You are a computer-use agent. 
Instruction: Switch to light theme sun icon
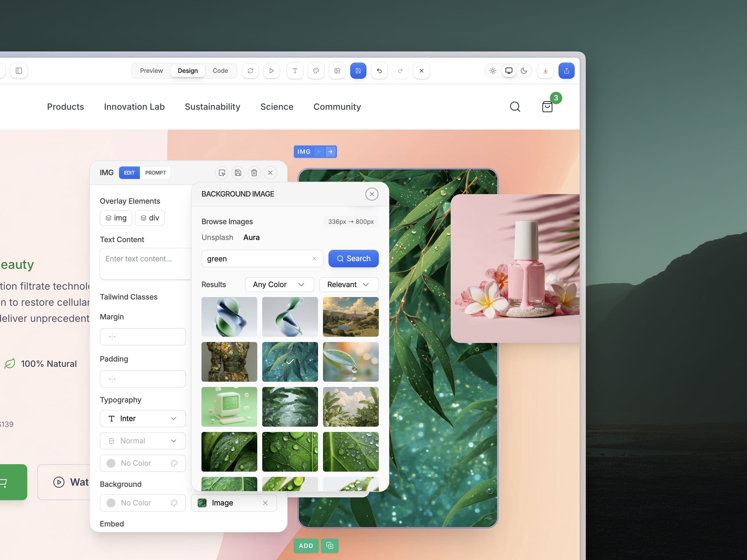click(x=493, y=71)
